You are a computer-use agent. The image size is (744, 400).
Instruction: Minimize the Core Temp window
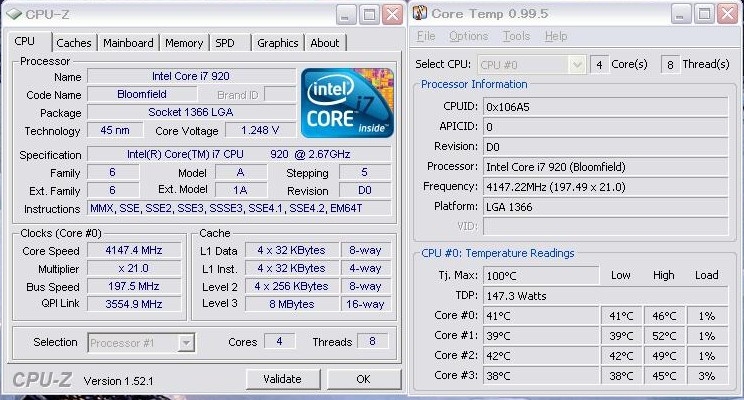click(680, 14)
